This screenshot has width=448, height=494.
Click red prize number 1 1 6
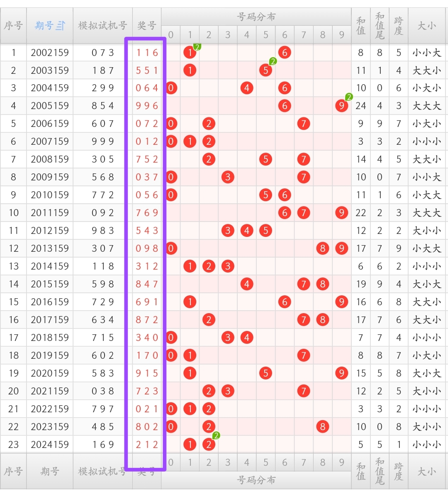147,52
